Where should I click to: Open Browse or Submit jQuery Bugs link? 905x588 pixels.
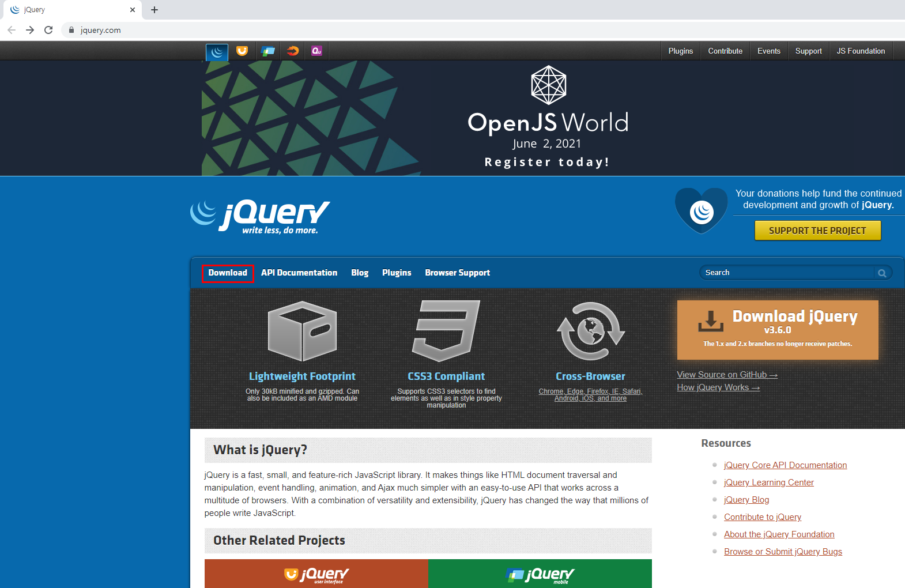click(x=783, y=552)
